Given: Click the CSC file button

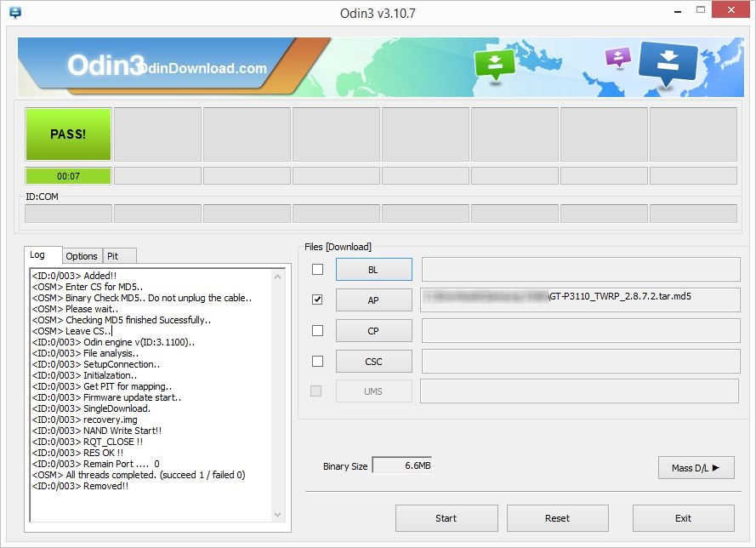Looking at the screenshot, I should (x=373, y=362).
